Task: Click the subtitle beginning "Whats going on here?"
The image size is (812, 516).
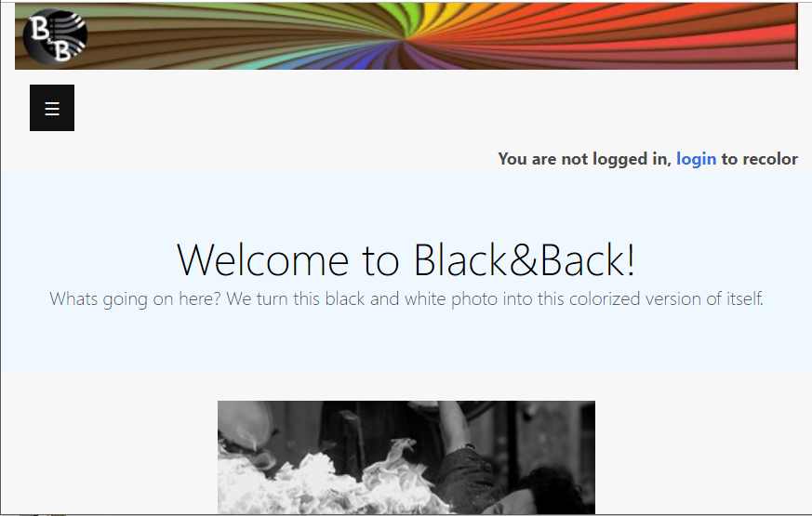Action: coord(406,298)
